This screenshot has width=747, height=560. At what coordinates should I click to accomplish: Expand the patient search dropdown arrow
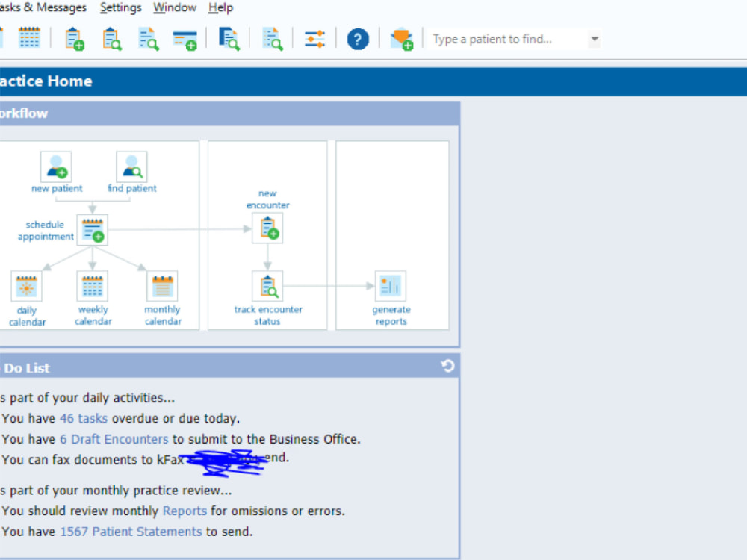pos(595,39)
